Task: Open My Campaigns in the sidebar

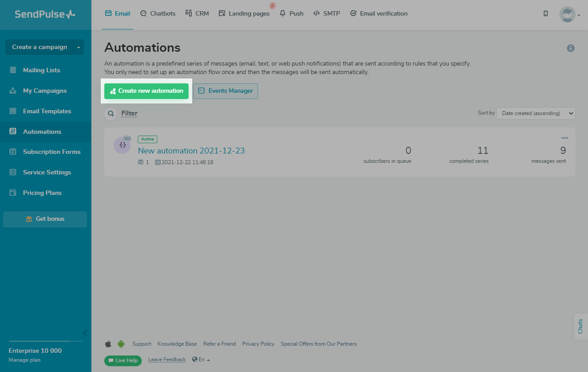Action: pyautogui.click(x=45, y=91)
